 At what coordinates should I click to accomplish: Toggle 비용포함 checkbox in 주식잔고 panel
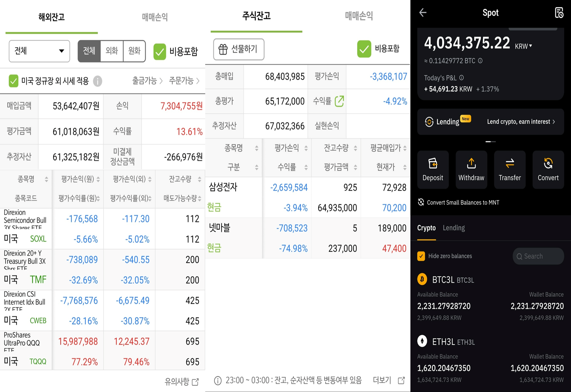pos(364,49)
